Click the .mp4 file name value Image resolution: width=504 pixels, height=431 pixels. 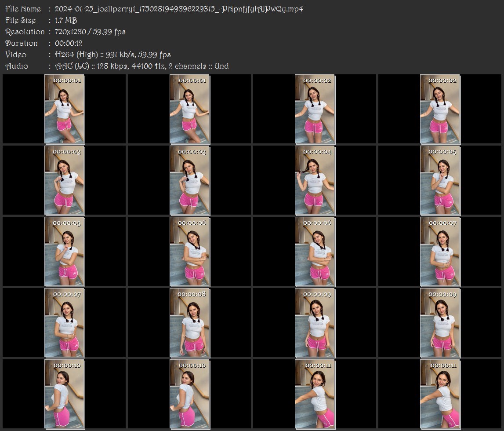coord(179,9)
